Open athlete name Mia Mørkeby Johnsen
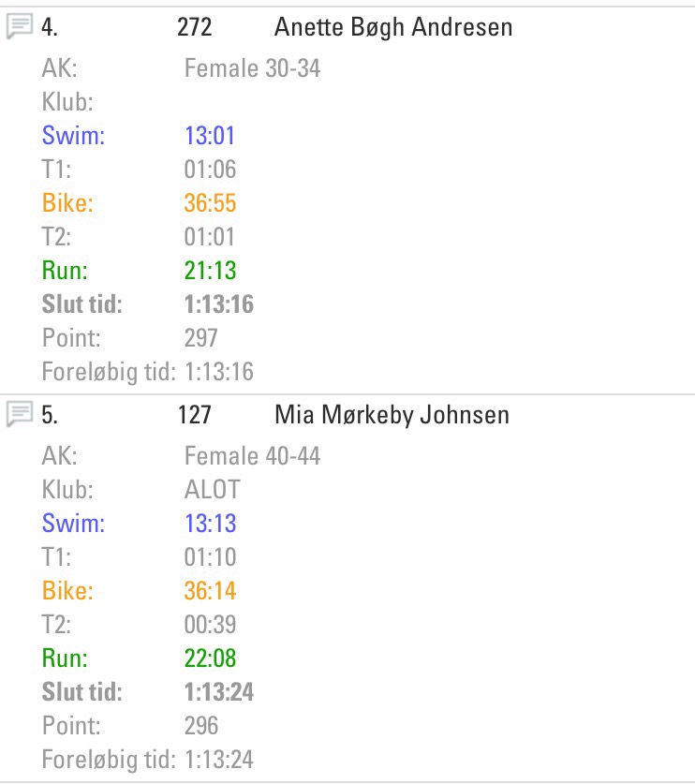 tap(392, 414)
